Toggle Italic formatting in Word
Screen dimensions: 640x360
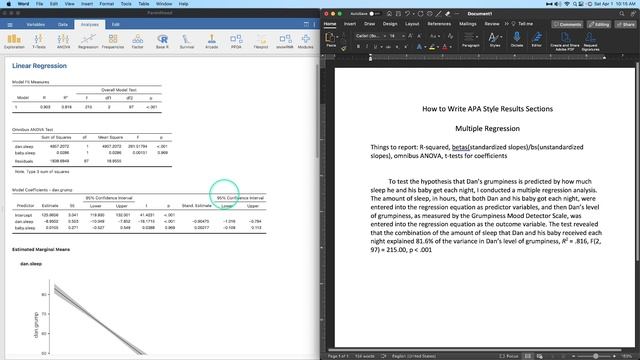click(367, 47)
